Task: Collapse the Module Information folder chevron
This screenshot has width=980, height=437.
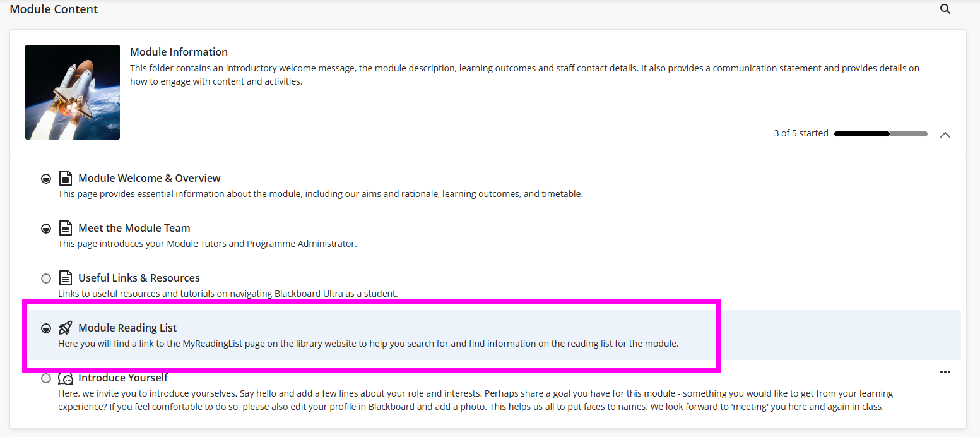Action: 945,135
